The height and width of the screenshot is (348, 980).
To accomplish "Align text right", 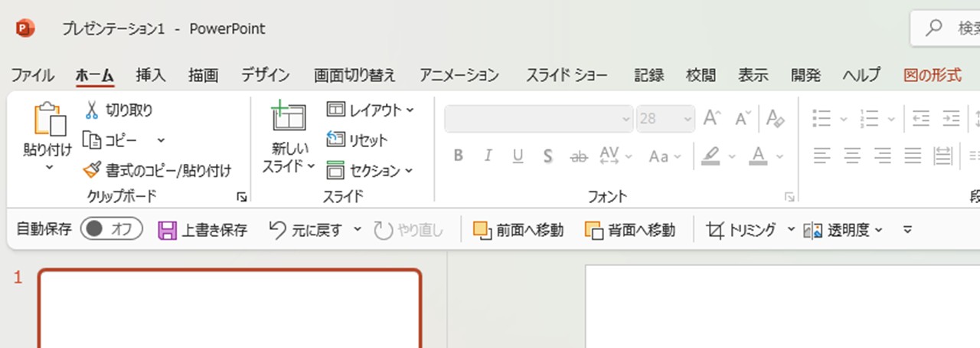I will click(882, 156).
